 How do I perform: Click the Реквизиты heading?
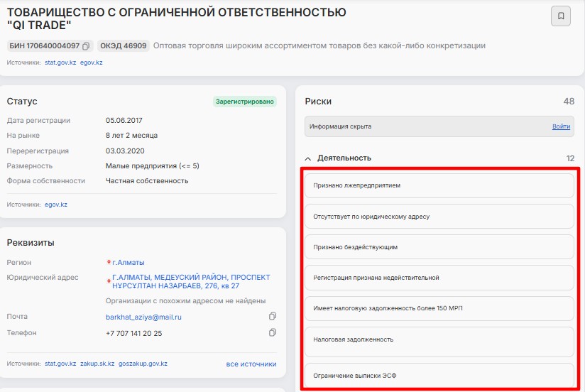(31, 243)
